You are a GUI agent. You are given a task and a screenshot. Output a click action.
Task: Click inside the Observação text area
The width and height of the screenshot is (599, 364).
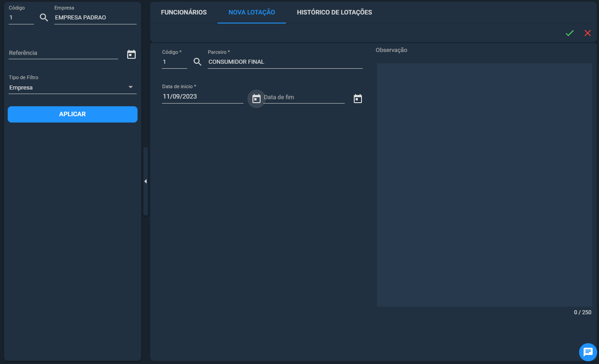click(x=484, y=185)
